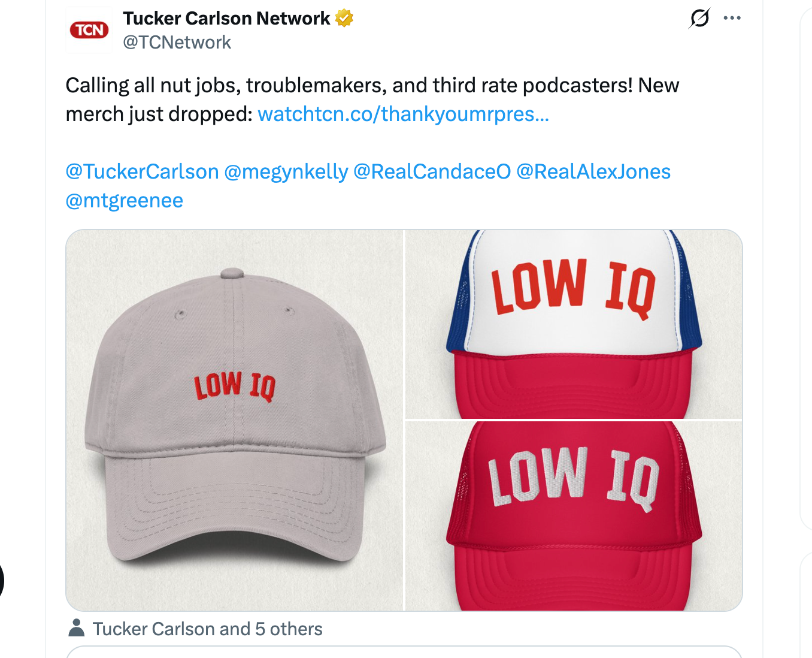Open the @RealAlexJones mention
The height and width of the screenshot is (658, 812).
(x=593, y=172)
